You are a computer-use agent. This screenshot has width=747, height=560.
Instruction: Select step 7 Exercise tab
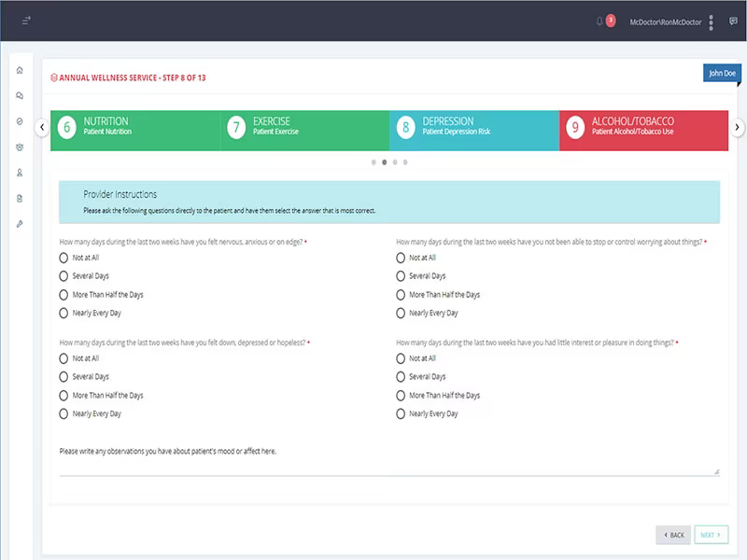point(305,131)
